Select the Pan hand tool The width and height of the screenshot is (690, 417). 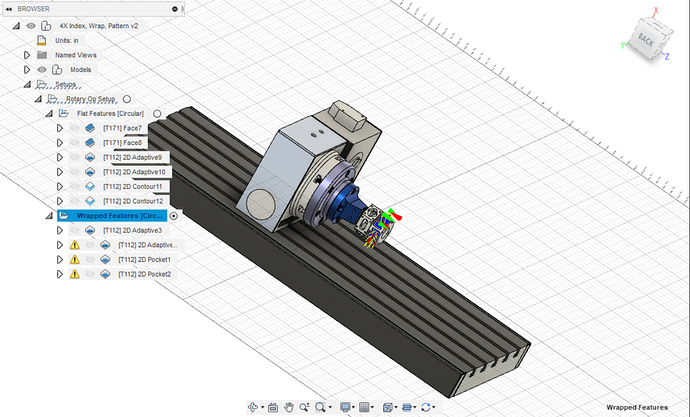tap(289, 407)
